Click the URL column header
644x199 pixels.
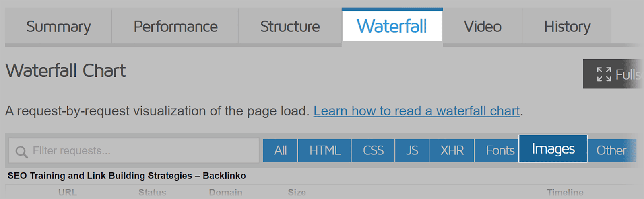(67, 193)
